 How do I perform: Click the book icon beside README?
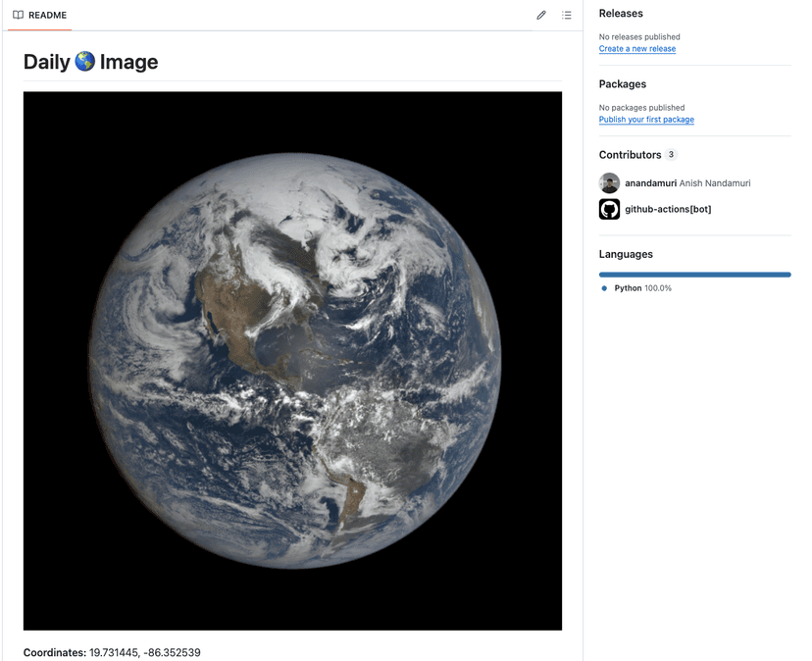[x=18, y=15]
